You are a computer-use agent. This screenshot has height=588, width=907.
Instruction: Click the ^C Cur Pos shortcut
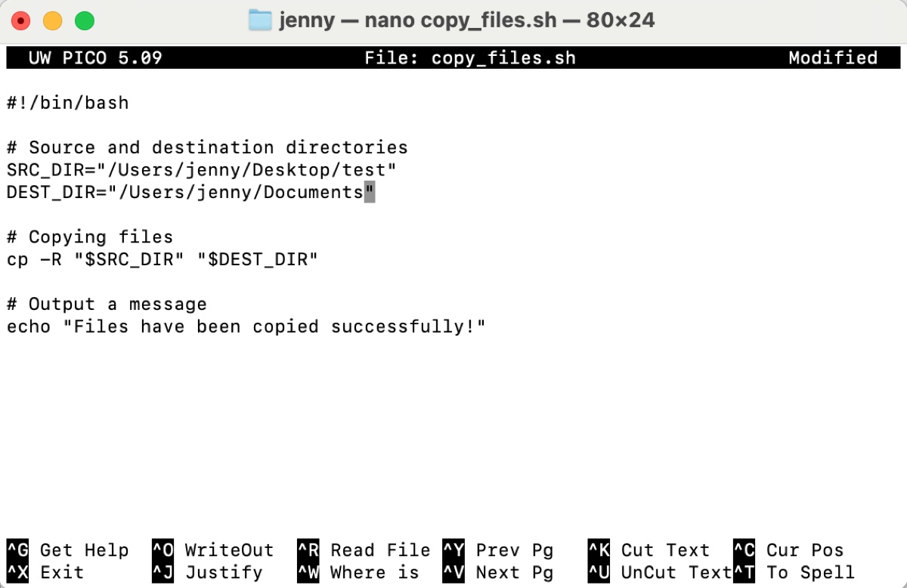pos(788,550)
